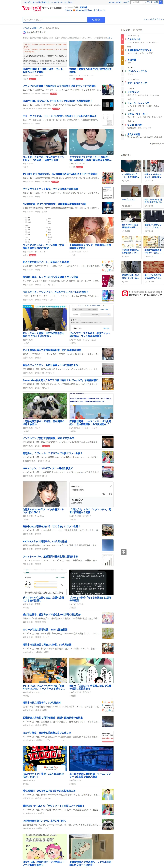The height and width of the screenshot is (868, 164).
Task: Open trend アダム・ウォーカー
Action: [x=137, y=114]
